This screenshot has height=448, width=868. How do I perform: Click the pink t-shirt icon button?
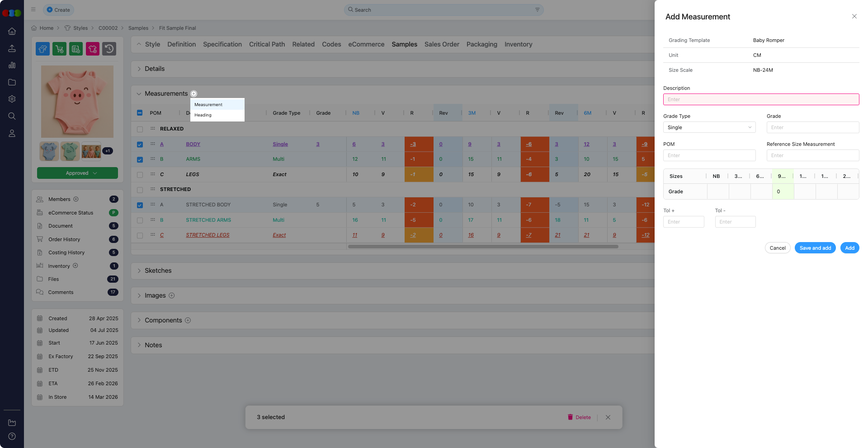93,49
